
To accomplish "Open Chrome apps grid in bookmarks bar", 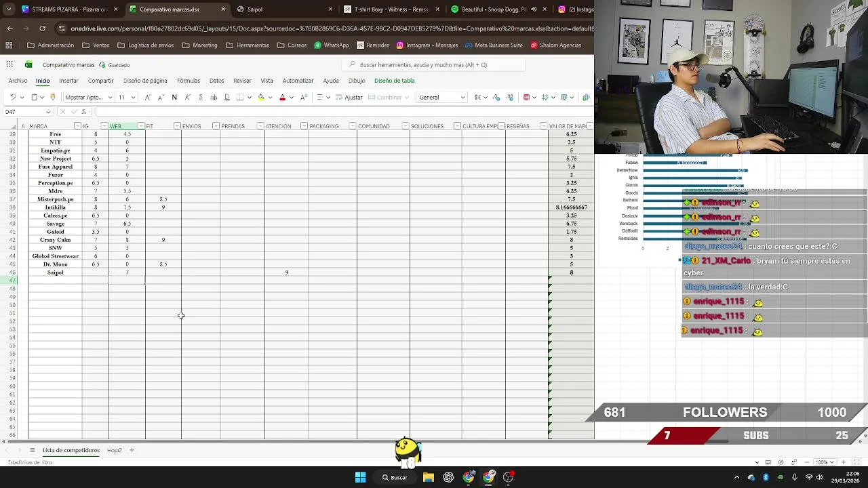I will click(x=9, y=45).
